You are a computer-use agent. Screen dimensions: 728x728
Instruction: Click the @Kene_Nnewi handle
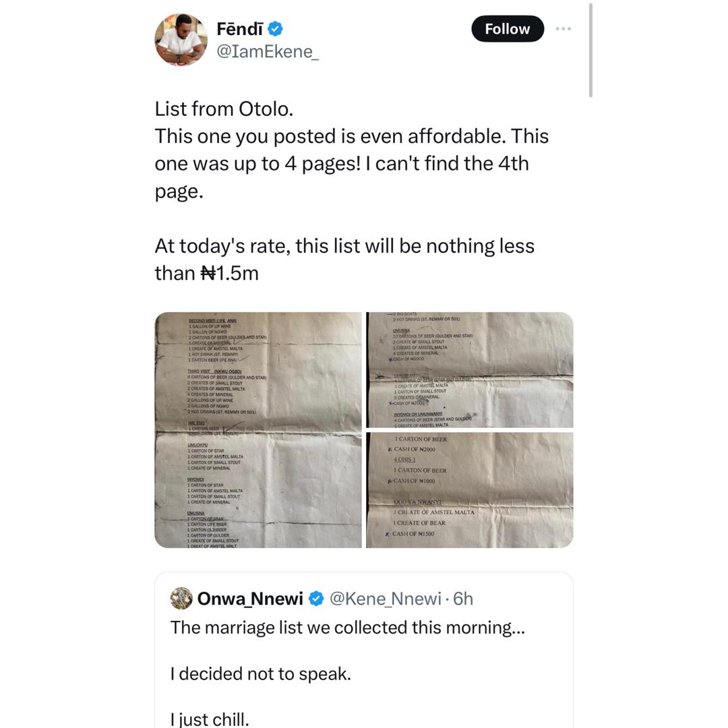tap(384, 599)
